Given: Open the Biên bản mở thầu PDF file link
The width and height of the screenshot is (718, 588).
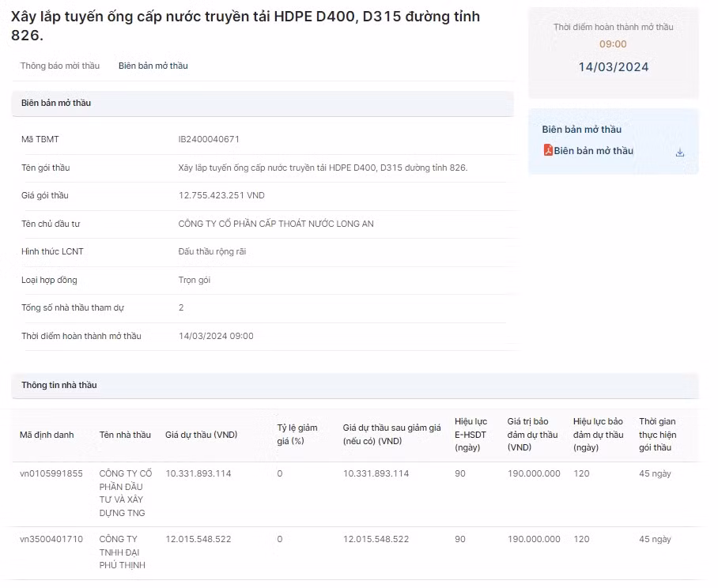Looking at the screenshot, I should (x=593, y=151).
